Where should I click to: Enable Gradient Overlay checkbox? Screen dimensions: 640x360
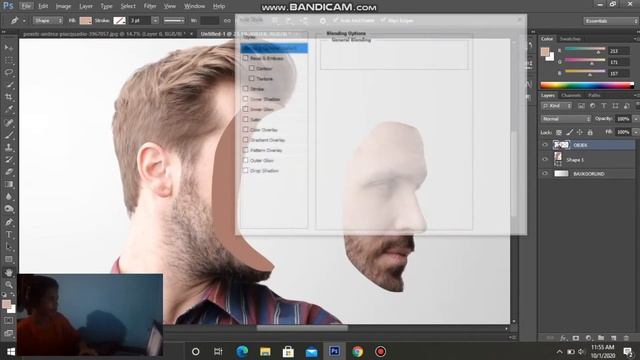coord(246,140)
